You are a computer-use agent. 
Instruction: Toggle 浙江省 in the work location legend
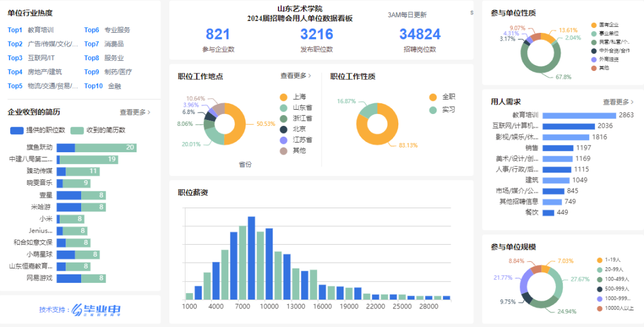[x=296, y=119]
